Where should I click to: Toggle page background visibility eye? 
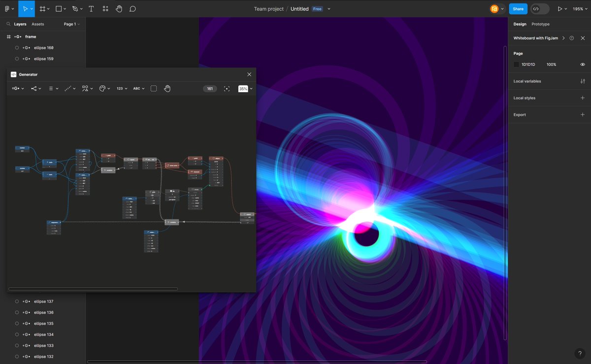[583, 65]
